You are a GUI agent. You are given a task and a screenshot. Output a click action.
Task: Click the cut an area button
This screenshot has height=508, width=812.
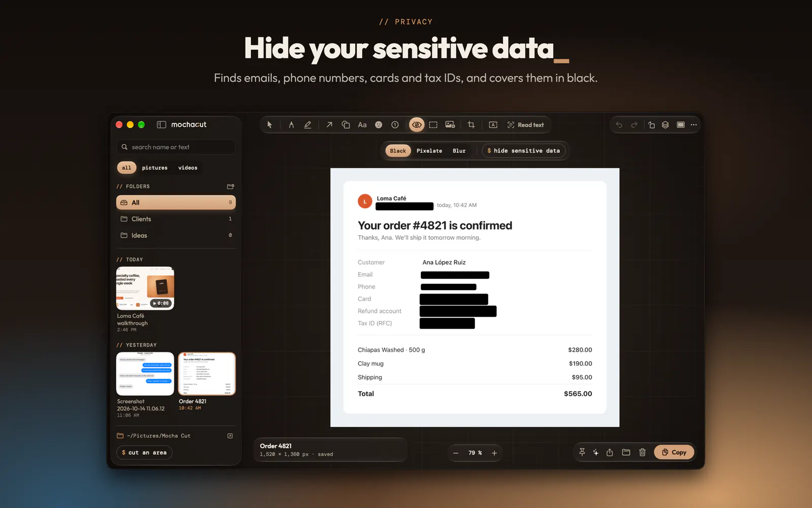[145, 453]
